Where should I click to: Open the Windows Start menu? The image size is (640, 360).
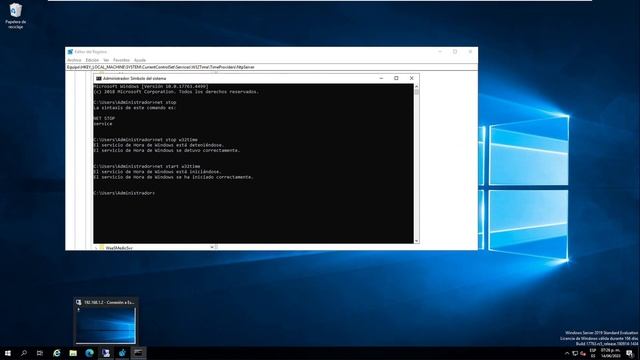coord(8,353)
